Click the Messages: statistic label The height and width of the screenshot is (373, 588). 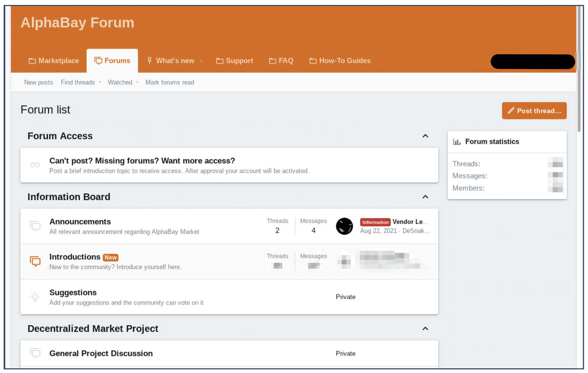point(470,176)
